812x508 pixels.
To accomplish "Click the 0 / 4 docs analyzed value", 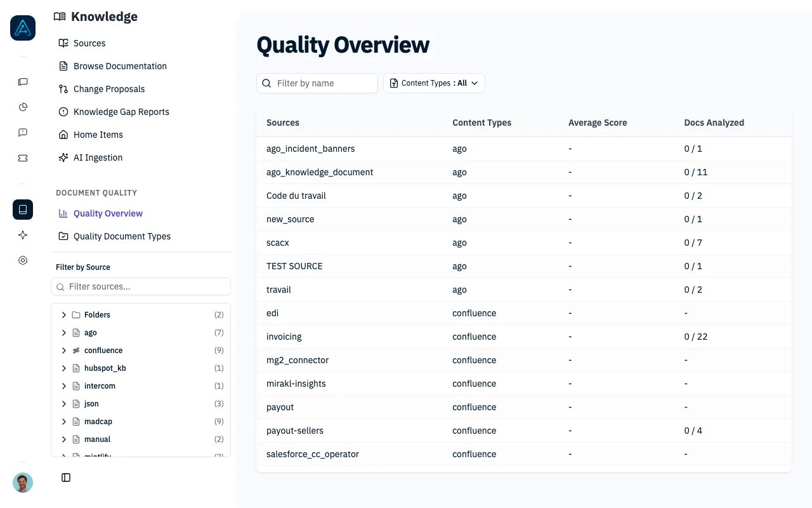I will click(693, 431).
